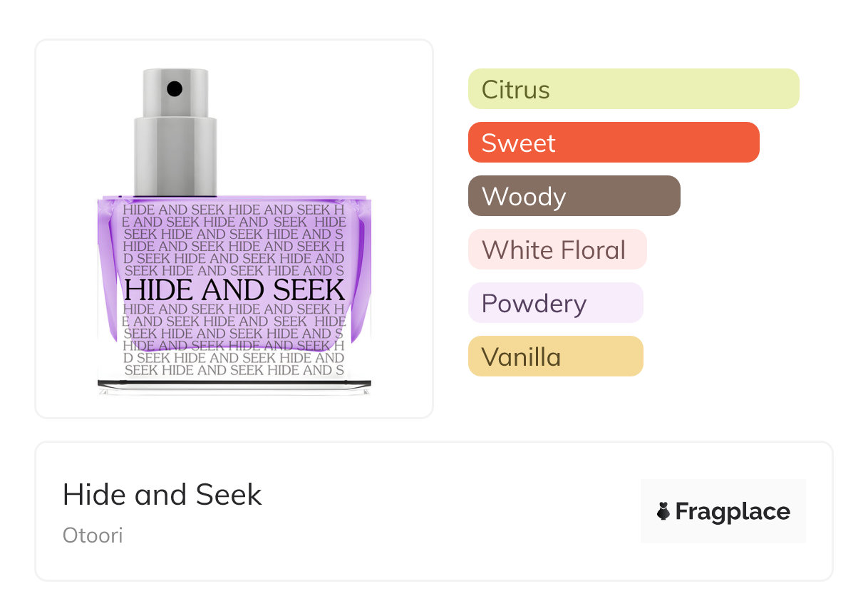This screenshot has width=868, height=616.
Task: Click the bottom row of repeated bottle label text
Action: (x=234, y=370)
